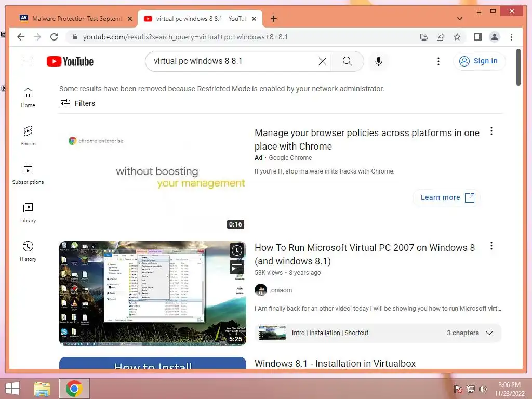The width and height of the screenshot is (532, 399).
Task: Open a new browser tab
Action: (274, 19)
